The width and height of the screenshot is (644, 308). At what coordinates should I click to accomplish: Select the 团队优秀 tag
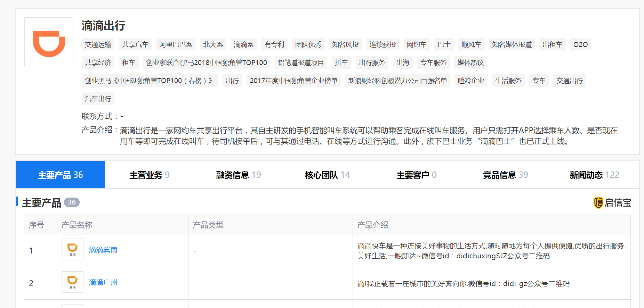(308, 44)
